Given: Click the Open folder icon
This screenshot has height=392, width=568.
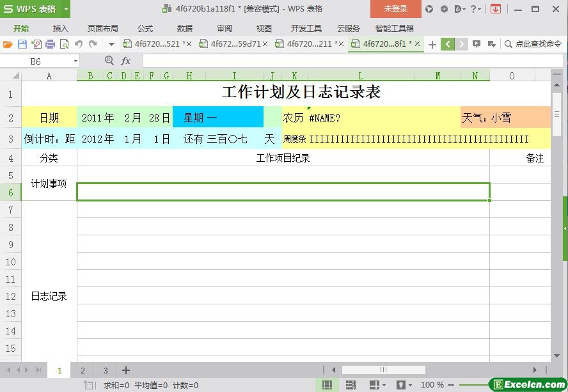Looking at the screenshot, I should click(x=8, y=44).
